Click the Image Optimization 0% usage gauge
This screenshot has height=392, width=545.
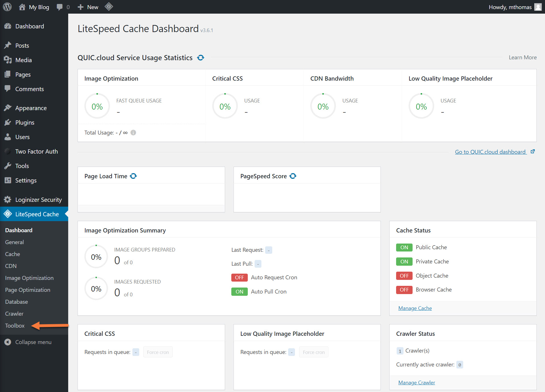coord(97,106)
